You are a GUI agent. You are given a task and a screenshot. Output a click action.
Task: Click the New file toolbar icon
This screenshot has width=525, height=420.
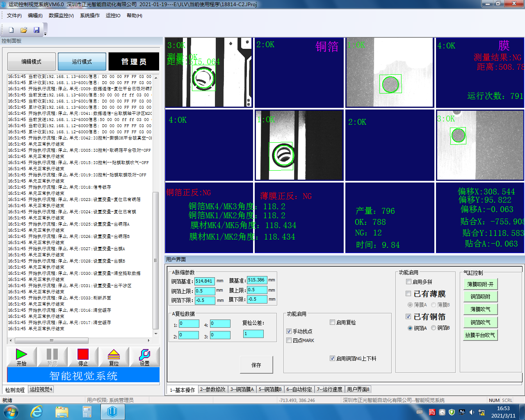click(x=11, y=30)
